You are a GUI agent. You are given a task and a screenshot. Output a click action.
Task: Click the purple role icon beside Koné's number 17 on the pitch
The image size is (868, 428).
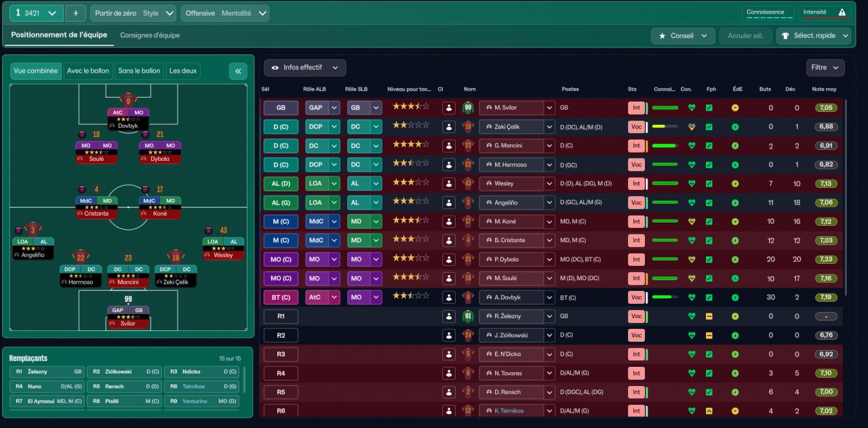point(146,189)
